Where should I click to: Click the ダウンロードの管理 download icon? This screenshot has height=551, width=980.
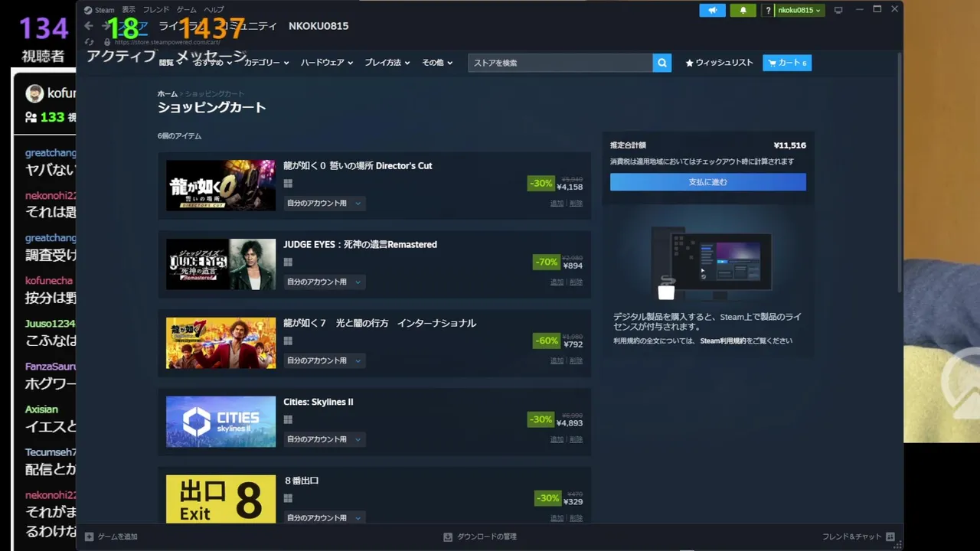tap(448, 536)
